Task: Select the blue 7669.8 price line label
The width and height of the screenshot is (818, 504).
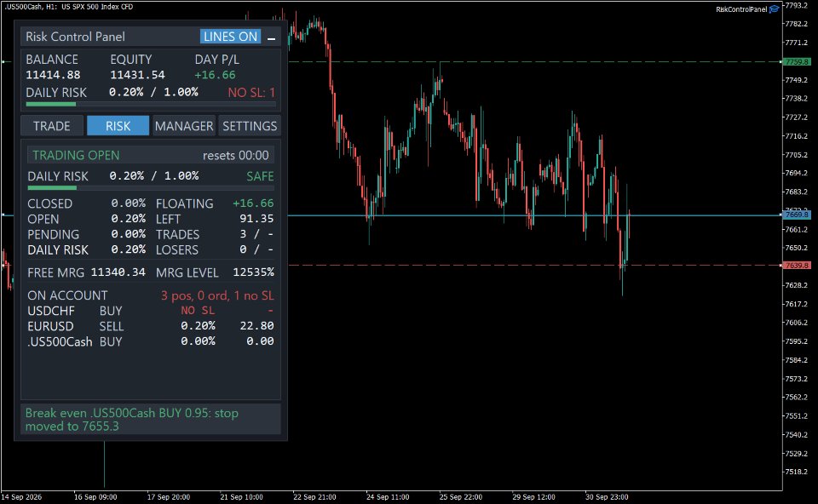Action: pos(797,215)
